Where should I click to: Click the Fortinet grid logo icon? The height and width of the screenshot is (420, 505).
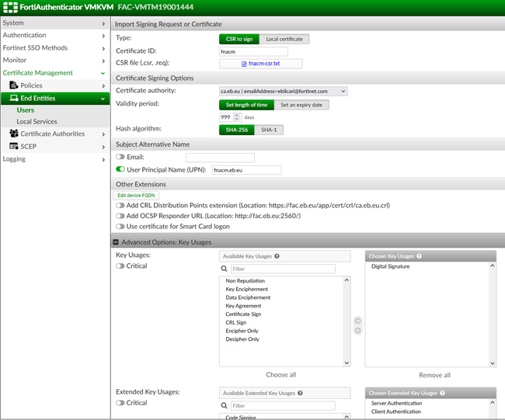10,8
